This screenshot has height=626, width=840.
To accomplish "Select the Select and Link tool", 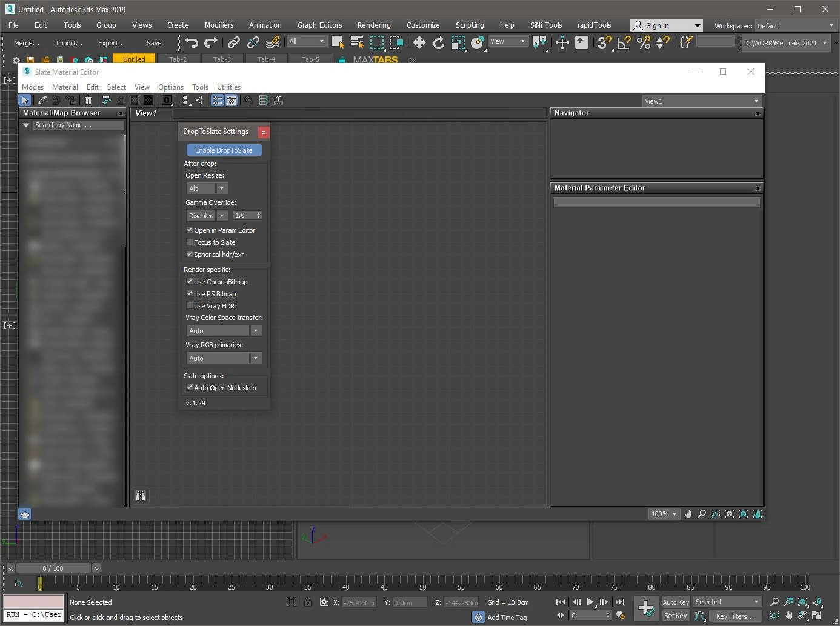I will click(233, 42).
